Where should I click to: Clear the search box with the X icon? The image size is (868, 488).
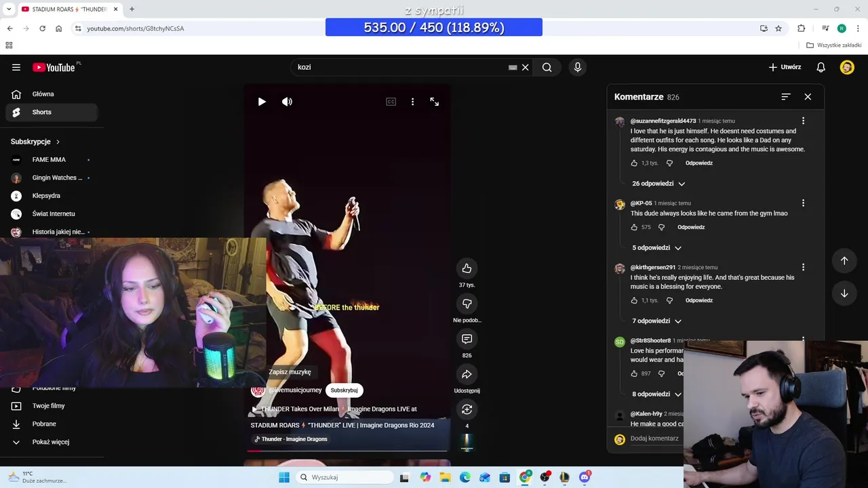tap(525, 67)
